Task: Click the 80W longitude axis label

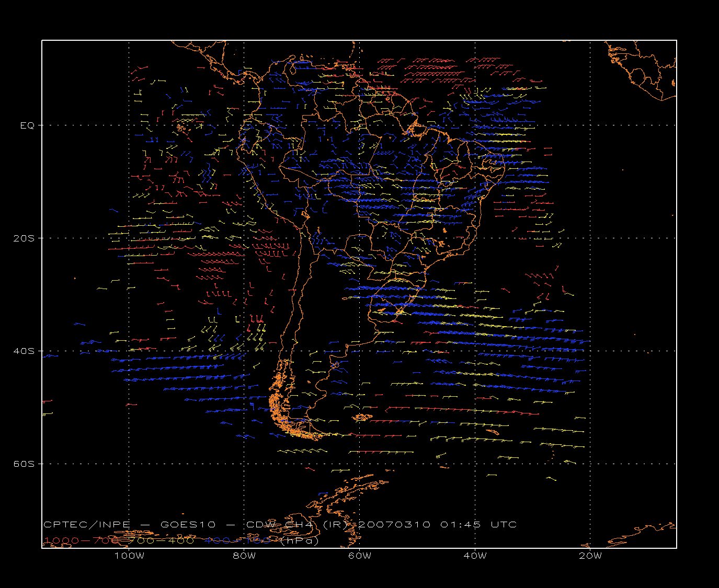Action: [x=244, y=556]
